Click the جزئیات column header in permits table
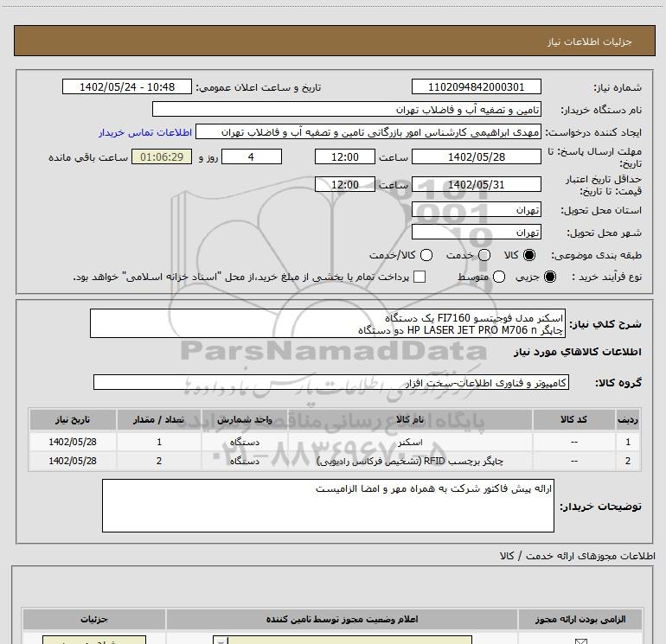 click(x=94, y=619)
